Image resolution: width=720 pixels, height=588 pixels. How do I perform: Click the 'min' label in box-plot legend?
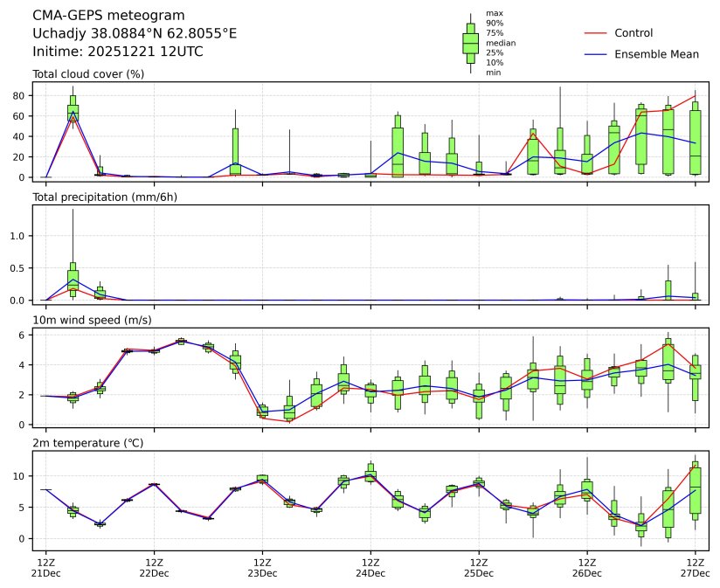(494, 73)
